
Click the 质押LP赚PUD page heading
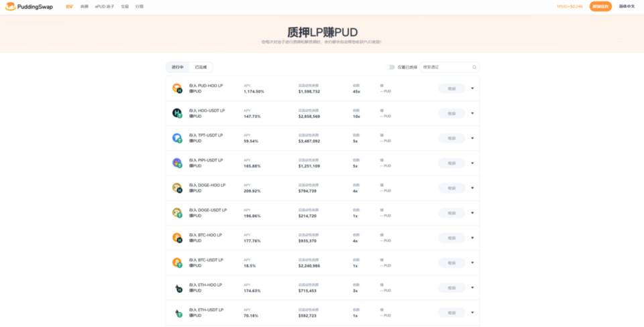click(322, 32)
